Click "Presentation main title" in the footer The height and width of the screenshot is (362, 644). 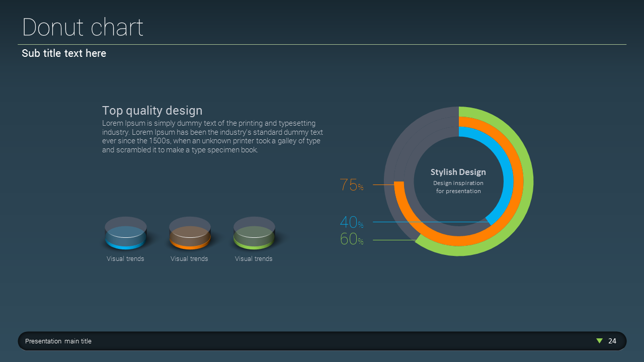58,341
